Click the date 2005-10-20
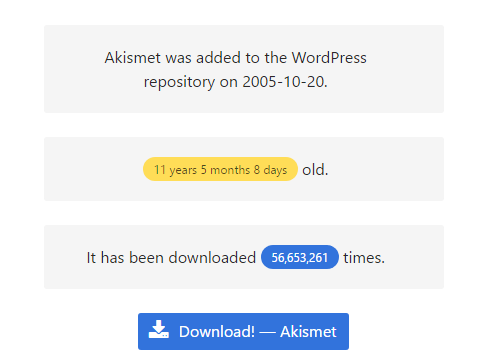The width and height of the screenshot is (487, 362). point(285,82)
